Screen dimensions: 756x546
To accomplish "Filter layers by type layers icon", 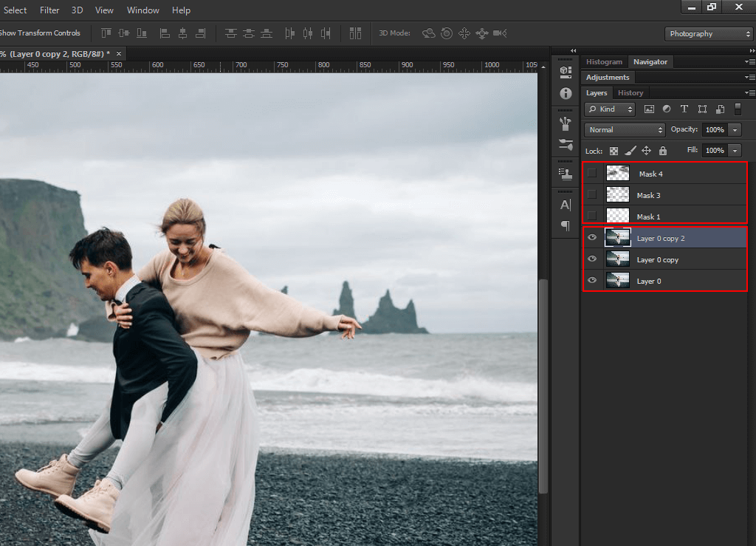I will click(x=684, y=109).
